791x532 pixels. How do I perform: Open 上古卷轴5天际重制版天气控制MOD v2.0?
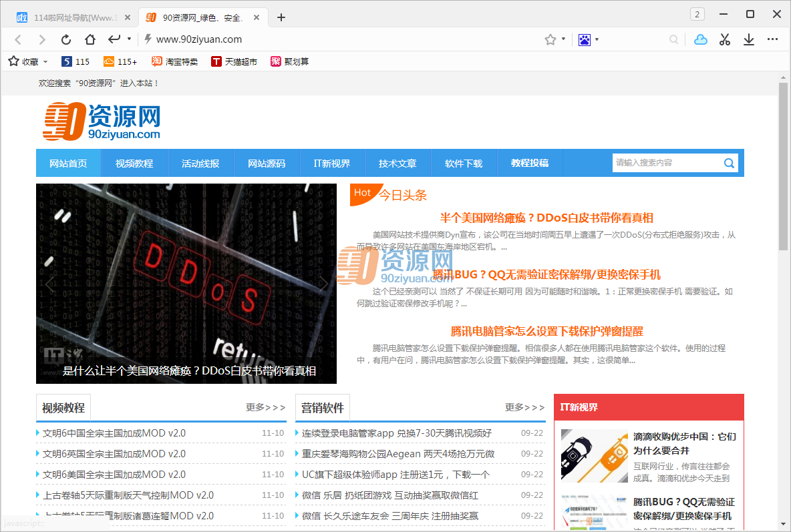coord(128,495)
